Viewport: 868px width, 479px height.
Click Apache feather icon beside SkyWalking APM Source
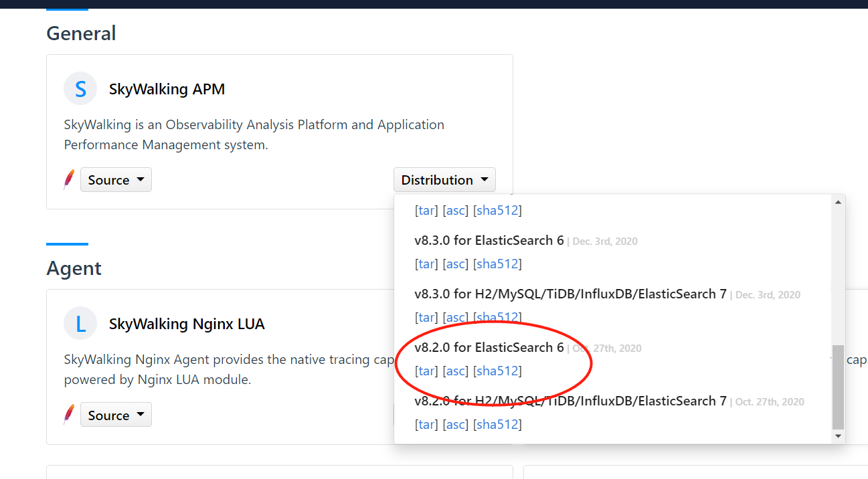(68, 179)
